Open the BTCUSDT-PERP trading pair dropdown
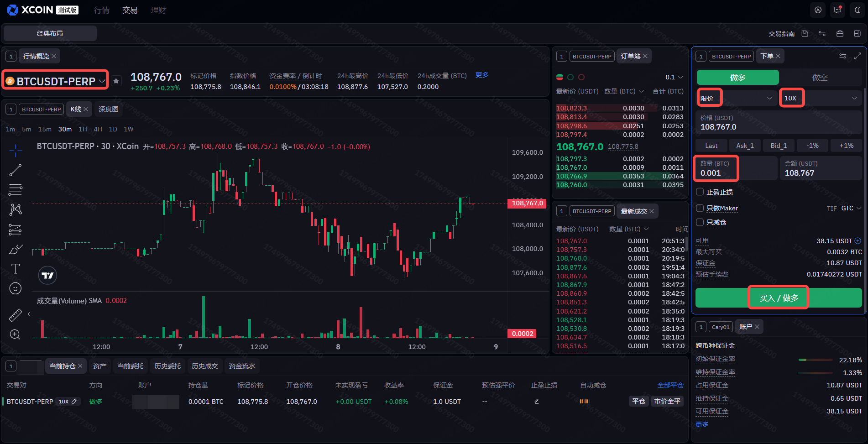The height and width of the screenshot is (444, 868). (56, 81)
